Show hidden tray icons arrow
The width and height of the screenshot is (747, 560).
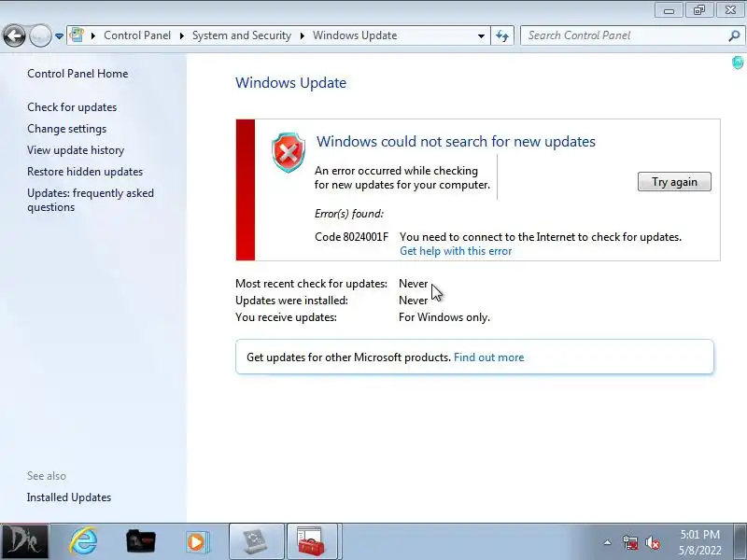pyautogui.click(x=608, y=542)
